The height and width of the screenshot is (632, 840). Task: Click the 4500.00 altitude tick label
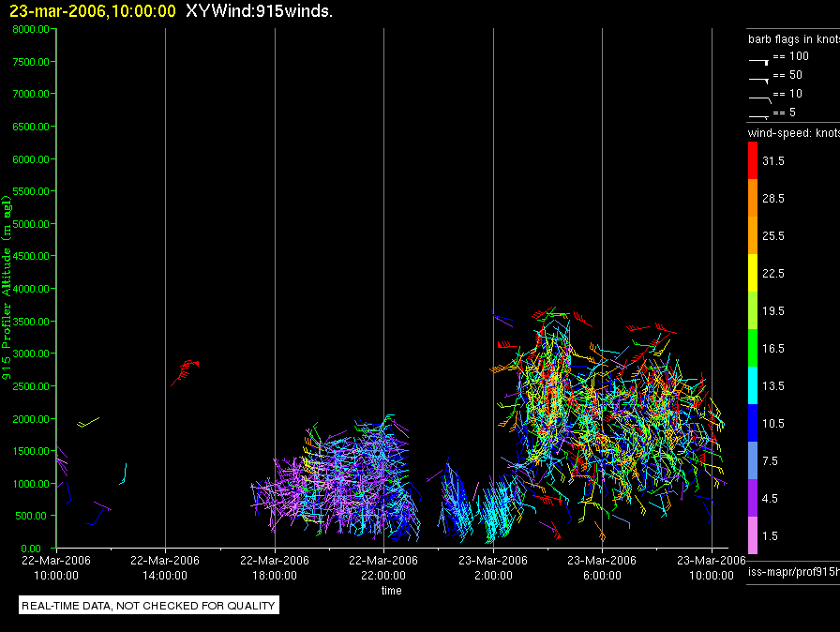(31, 256)
